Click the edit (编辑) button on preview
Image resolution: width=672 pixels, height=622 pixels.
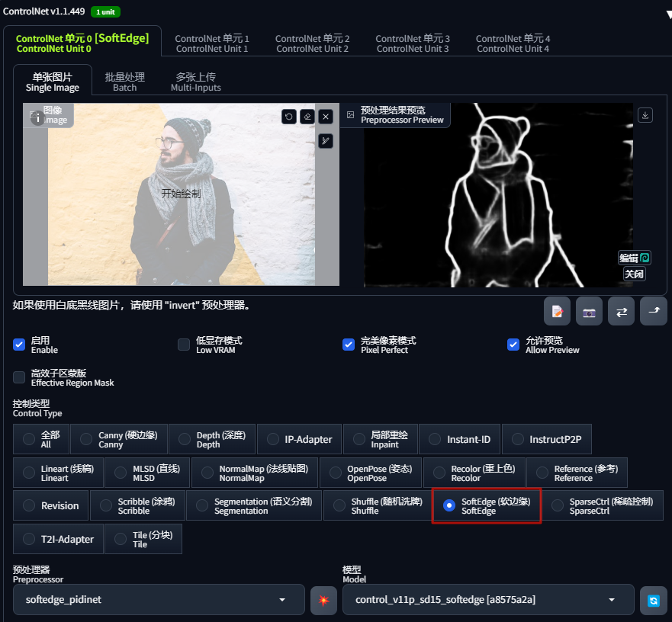tap(635, 258)
